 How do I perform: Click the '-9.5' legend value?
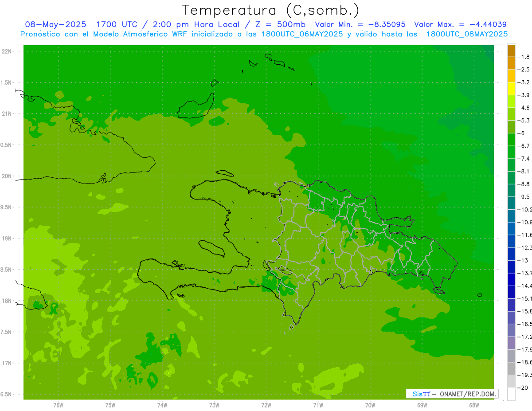click(524, 197)
